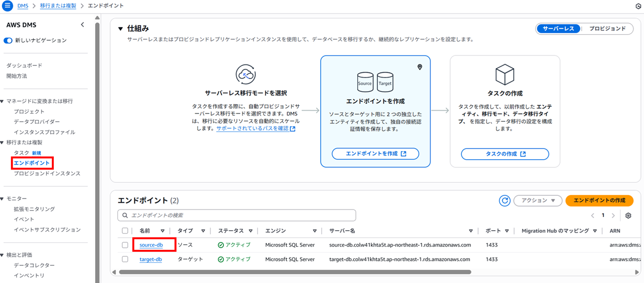Select the サーバーレス mode tab
Screen dimensions: 644x283
tap(558, 29)
